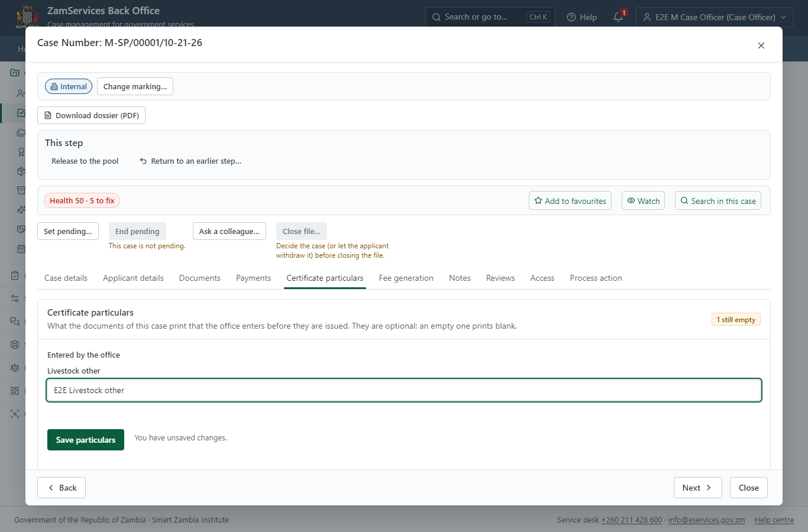Click the Close button in the dialog footer
The height and width of the screenshot is (532, 808).
click(x=748, y=488)
